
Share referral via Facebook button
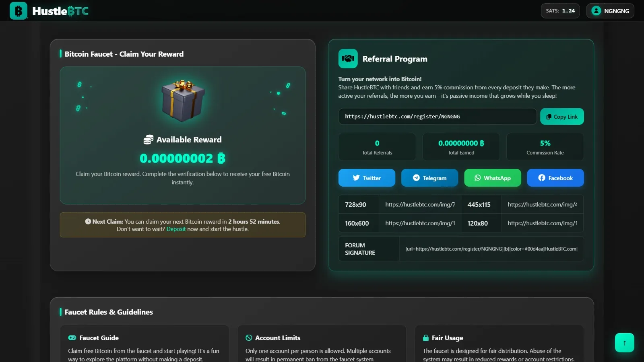pos(555,178)
